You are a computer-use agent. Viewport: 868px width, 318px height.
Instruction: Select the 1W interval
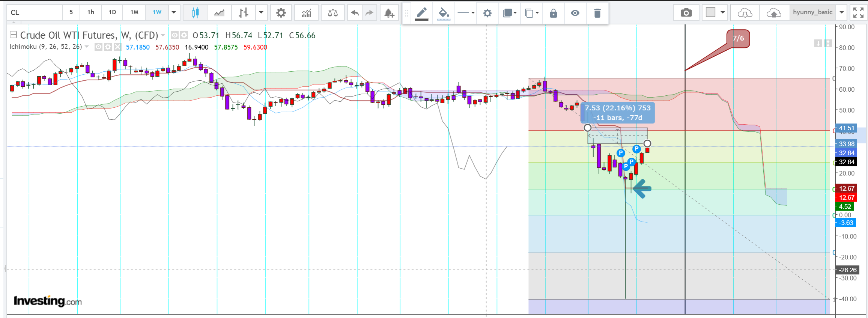click(x=157, y=12)
